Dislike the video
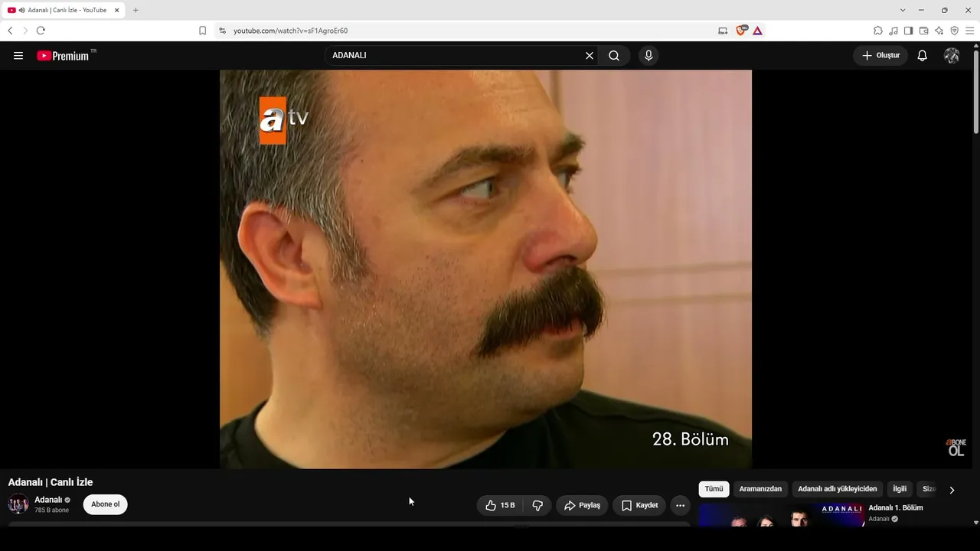This screenshot has height=551, width=980. pos(537,505)
